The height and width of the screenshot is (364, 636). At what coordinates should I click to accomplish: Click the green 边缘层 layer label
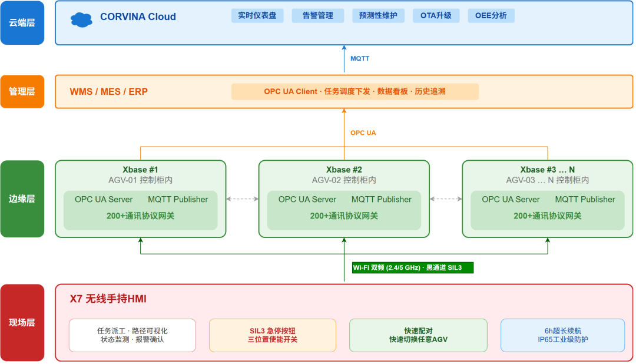pyautogui.click(x=22, y=199)
